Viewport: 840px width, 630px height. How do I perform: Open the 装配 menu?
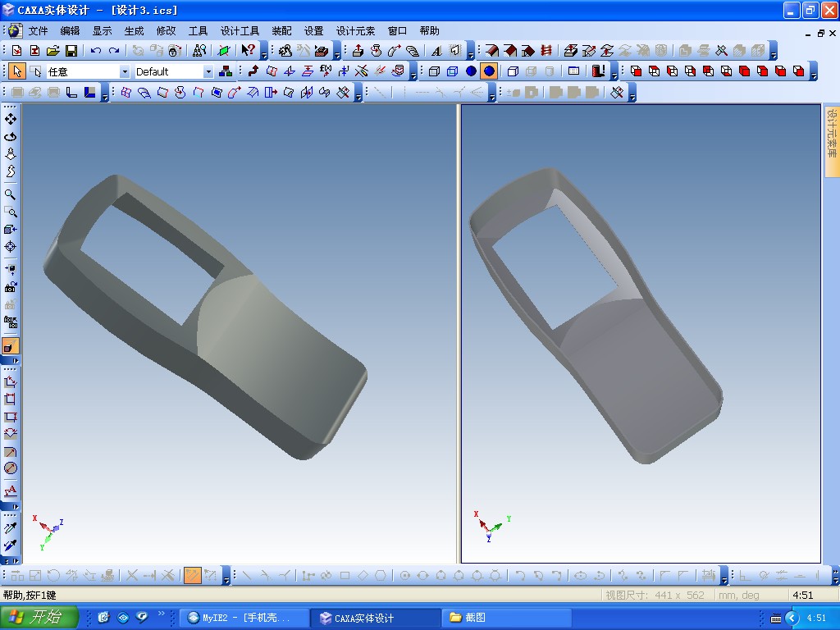coord(282,30)
